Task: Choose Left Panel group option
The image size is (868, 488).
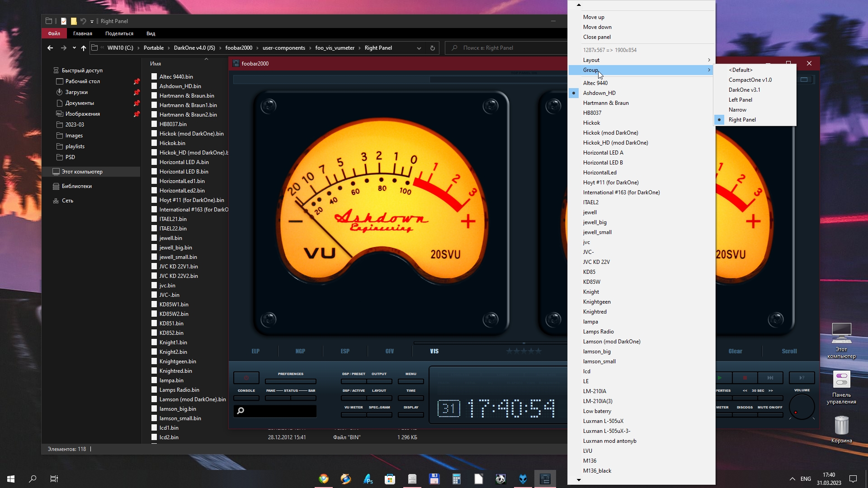Action: point(740,100)
